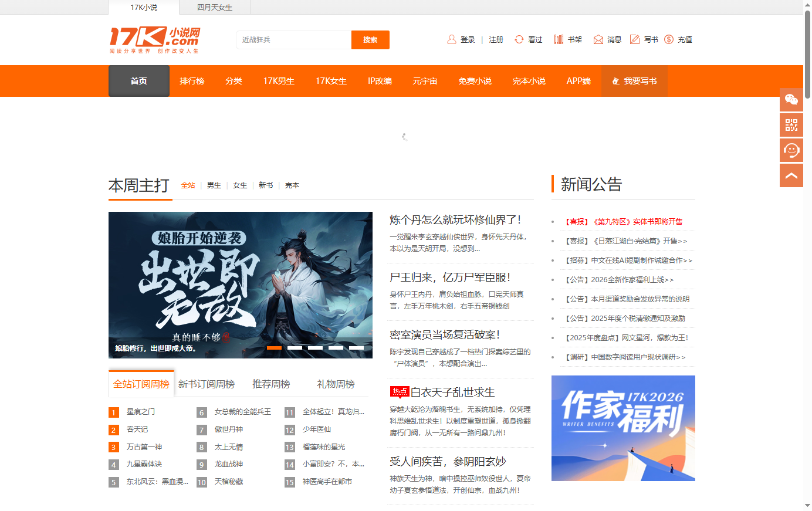Open 白衣天子乱世求生 title
The width and height of the screenshot is (812, 511).
point(452,392)
